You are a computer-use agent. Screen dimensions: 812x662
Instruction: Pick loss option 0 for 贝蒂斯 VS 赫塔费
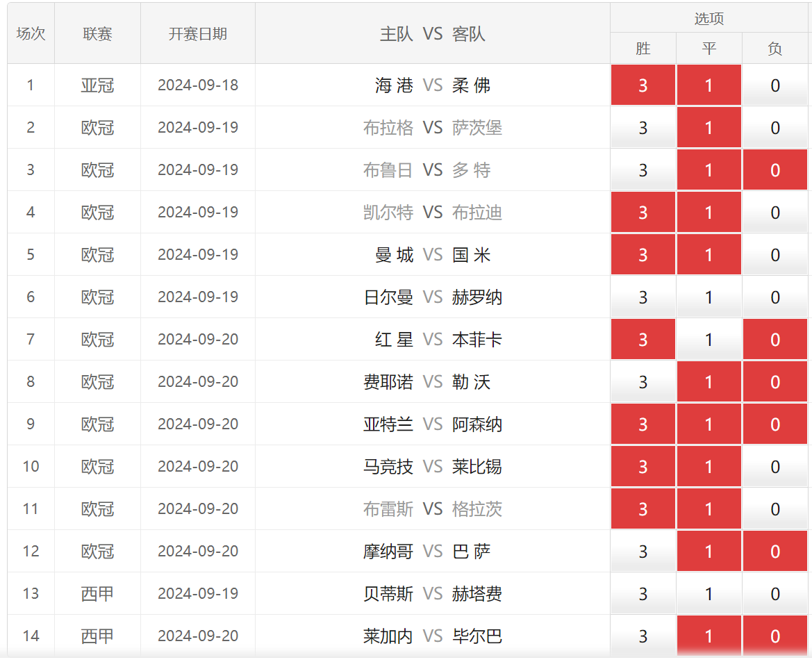coord(774,594)
